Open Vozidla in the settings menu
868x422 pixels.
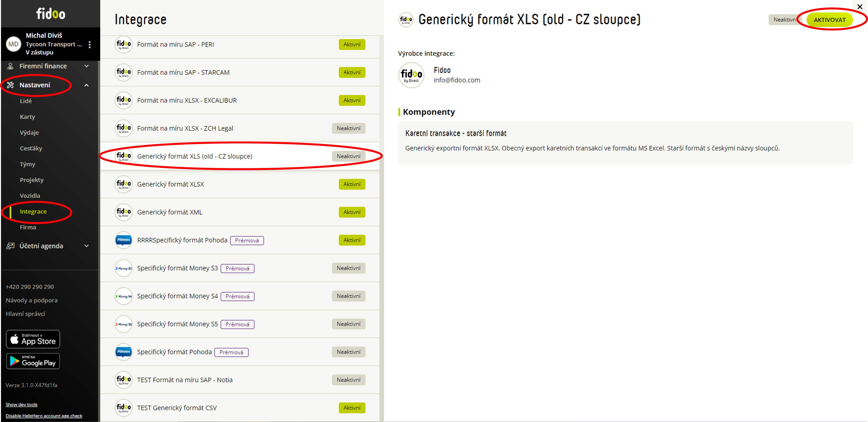(30, 196)
